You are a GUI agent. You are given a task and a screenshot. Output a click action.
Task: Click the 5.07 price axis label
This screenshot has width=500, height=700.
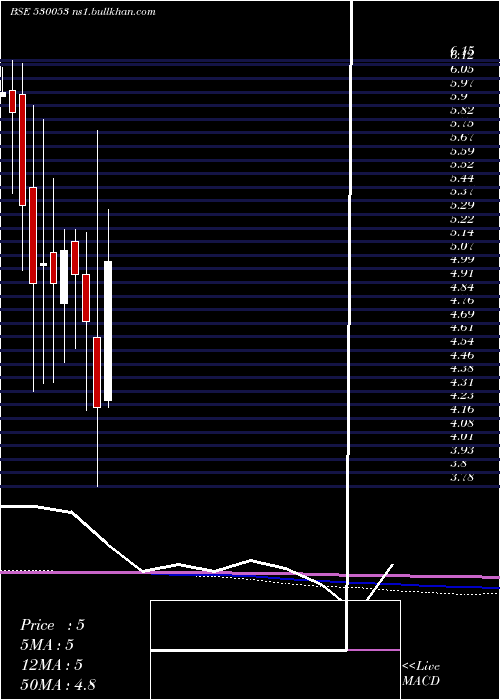click(462, 246)
